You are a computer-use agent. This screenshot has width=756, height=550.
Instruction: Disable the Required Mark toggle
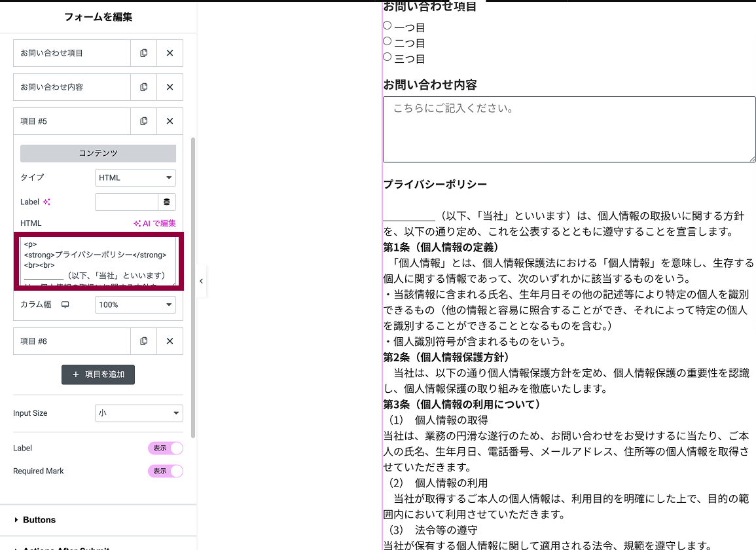(x=166, y=471)
